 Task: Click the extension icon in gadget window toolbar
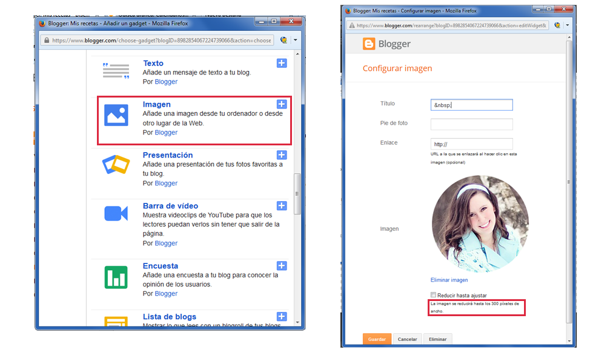(x=283, y=40)
